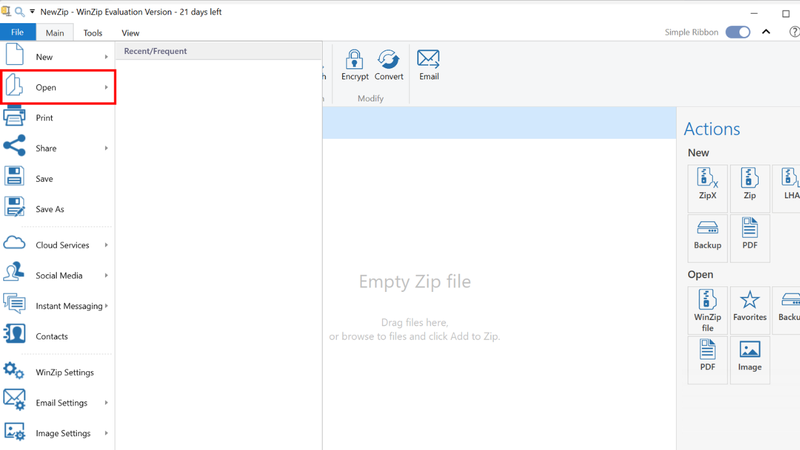Click the Empty Zip file text

coord(415,281)
